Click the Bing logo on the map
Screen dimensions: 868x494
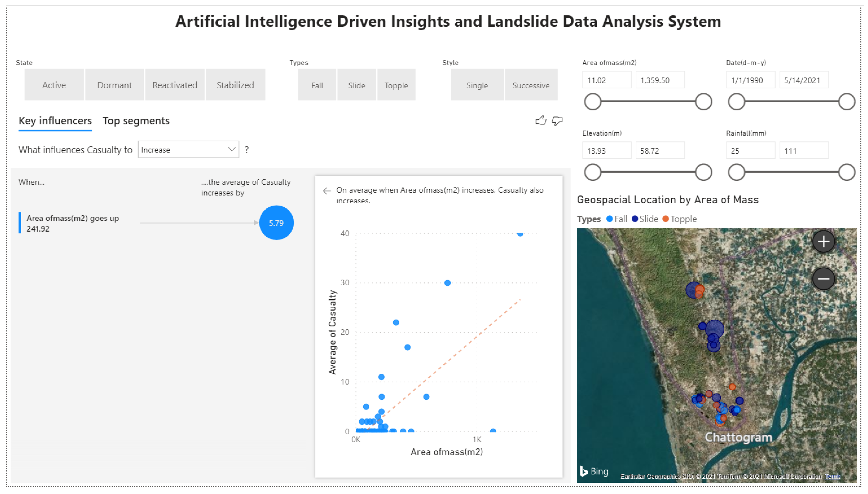click(594, 471)
